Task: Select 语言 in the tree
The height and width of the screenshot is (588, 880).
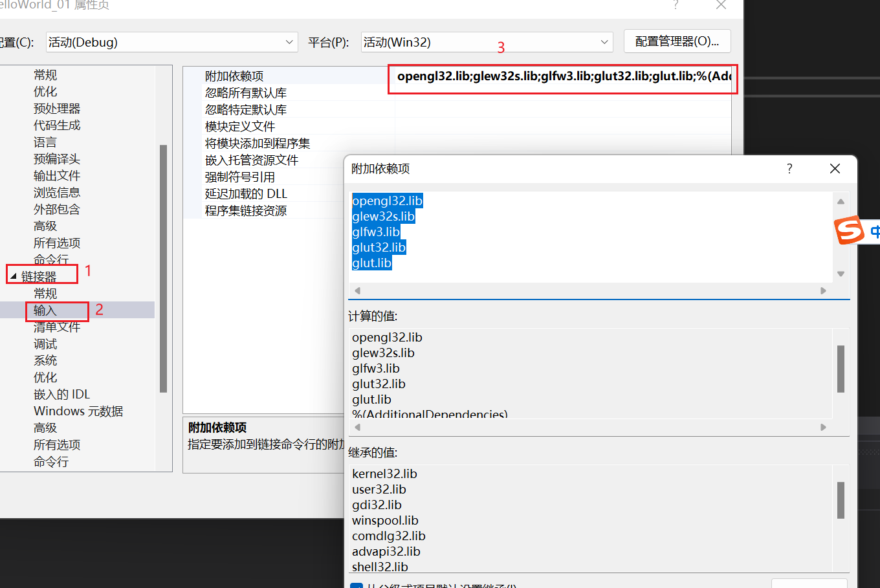Action: pos(45,142)
